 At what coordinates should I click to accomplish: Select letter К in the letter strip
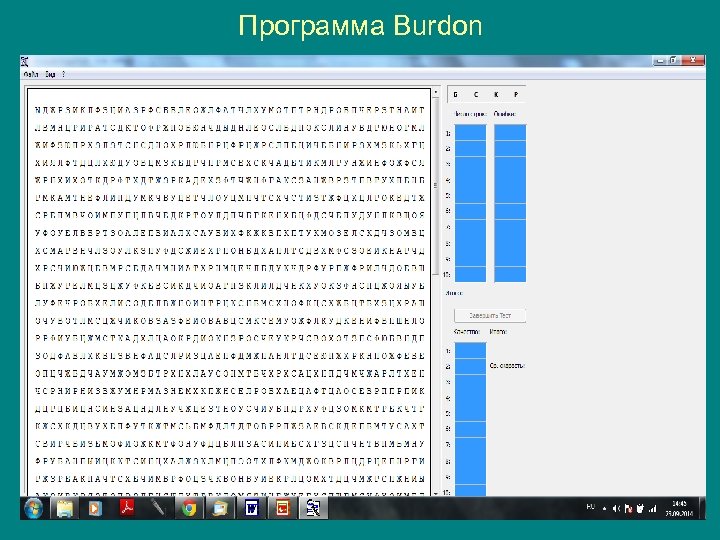496,95
